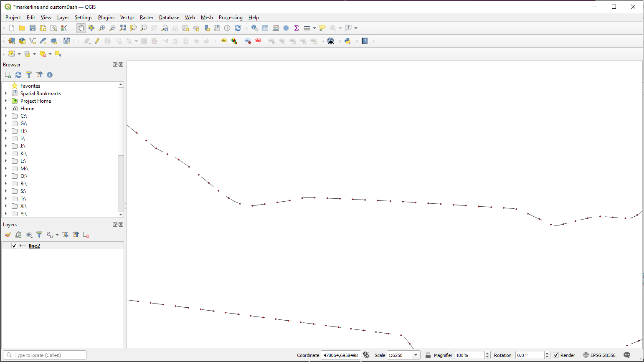Open the Layer menu
The image size is (644, 362).
pos(63,18)
